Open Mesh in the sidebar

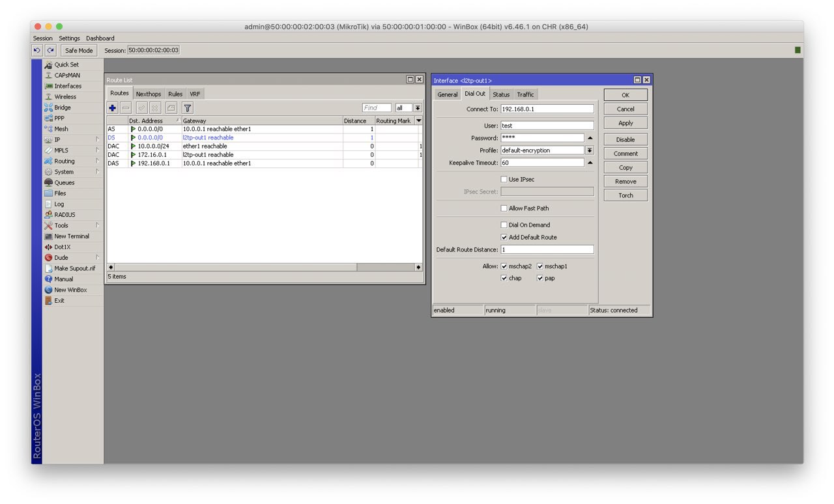tap(61, 129)
